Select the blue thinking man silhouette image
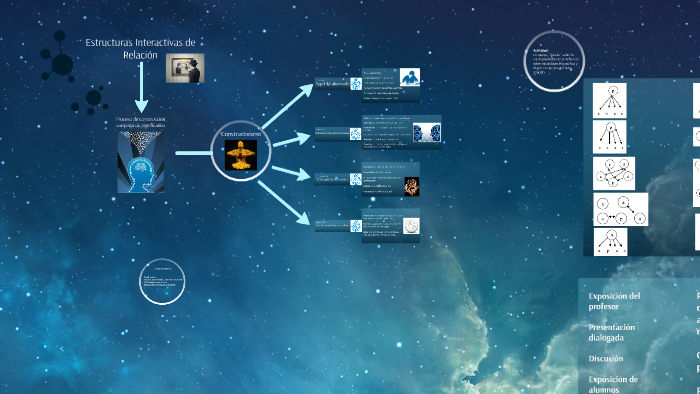 (x=409, y=77)
